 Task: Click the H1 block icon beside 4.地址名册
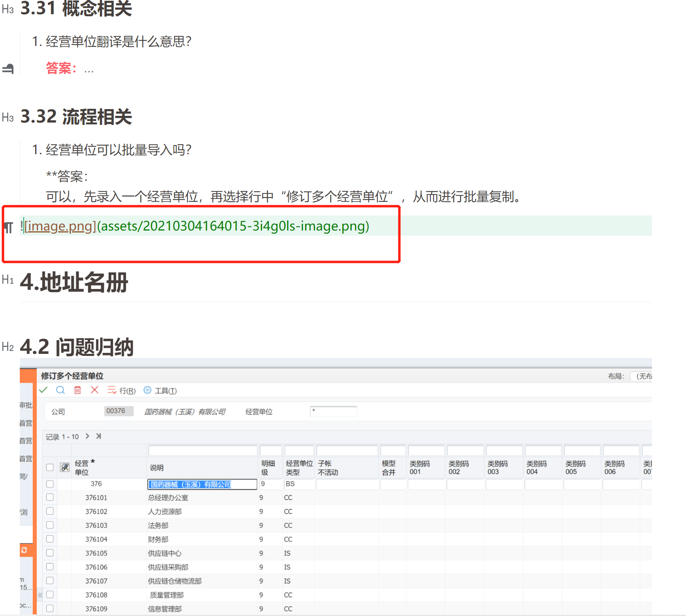[x=8, y=280]
